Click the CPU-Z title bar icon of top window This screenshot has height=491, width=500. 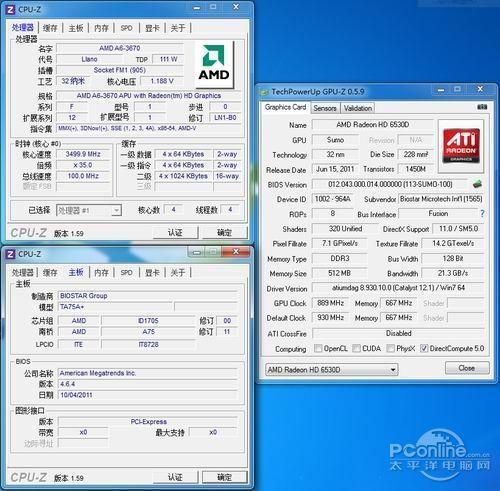(10, 9)
